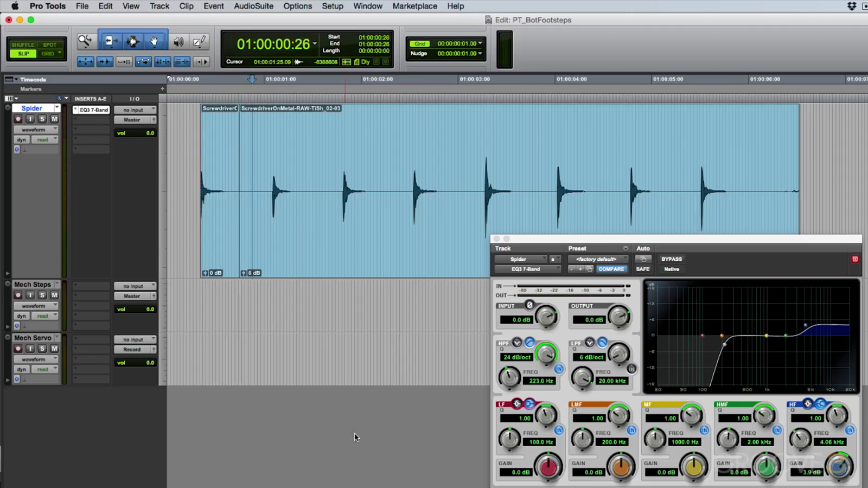Screen dimensions: 868x488
Task: Open EQ3 7-Band plugin selector dropdown
Action: point(527,269)
